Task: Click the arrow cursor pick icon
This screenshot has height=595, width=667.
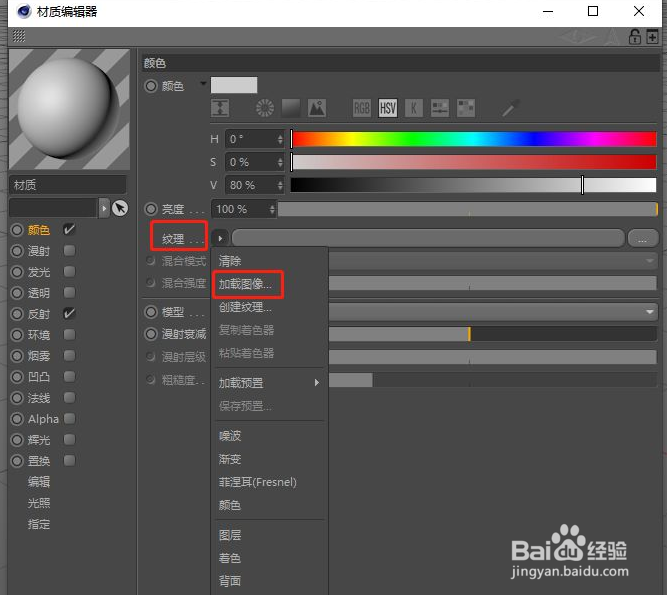Action: 120,208
